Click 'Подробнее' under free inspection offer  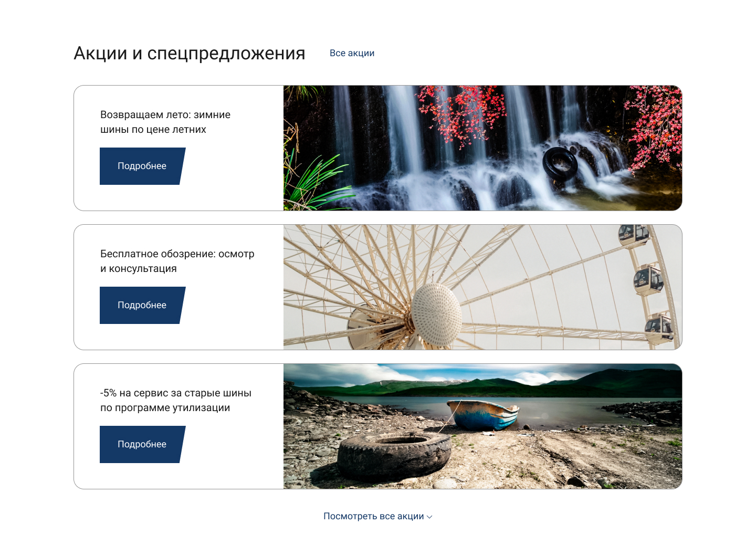[x=142, y=305]
